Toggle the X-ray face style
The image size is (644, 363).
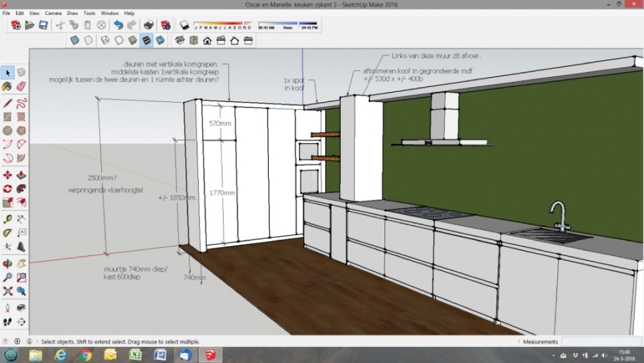coord(74,41)
